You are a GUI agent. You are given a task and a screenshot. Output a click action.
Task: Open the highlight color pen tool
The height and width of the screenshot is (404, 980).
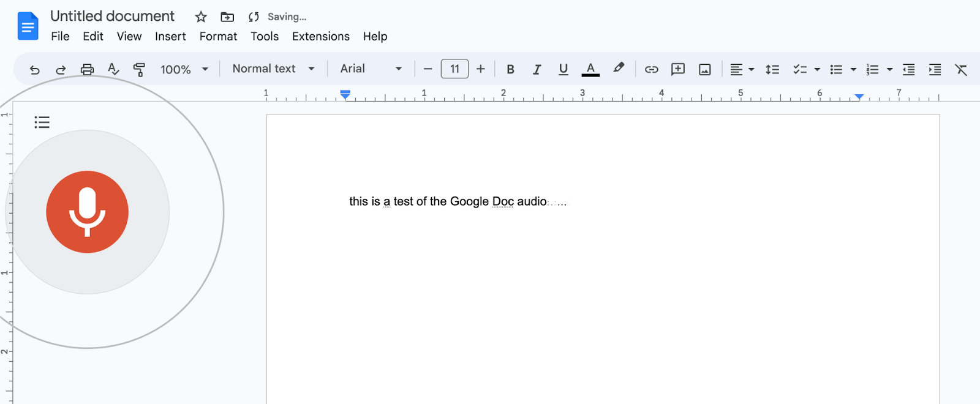[619, 68]
